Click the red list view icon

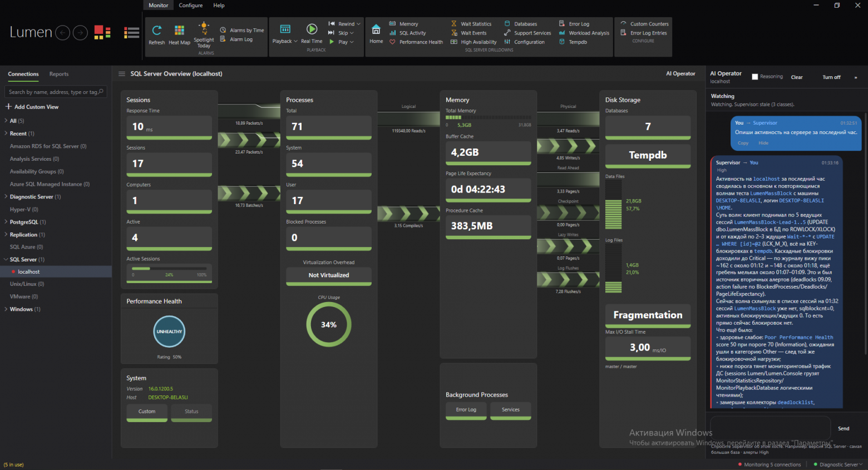[x=132, y=32]
